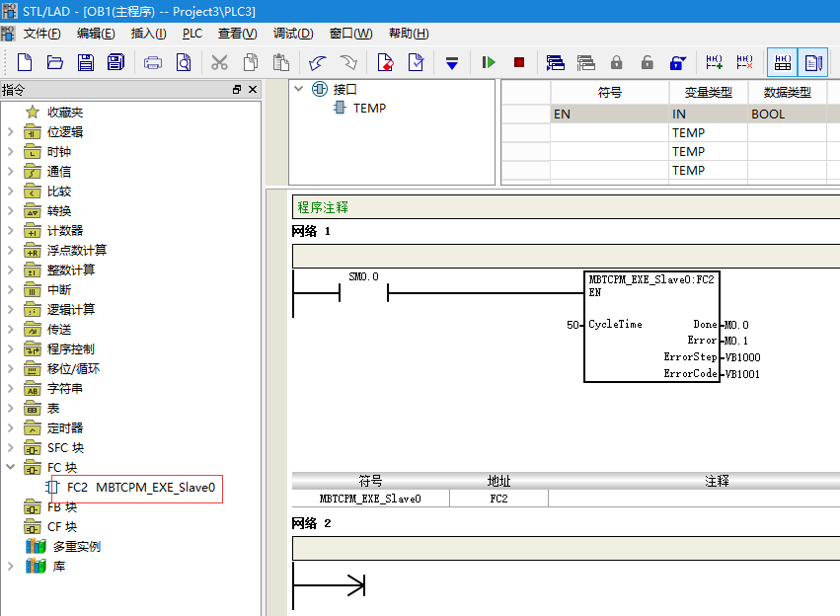
Task: Close the 指令 panel
Action: coord(253,90)
